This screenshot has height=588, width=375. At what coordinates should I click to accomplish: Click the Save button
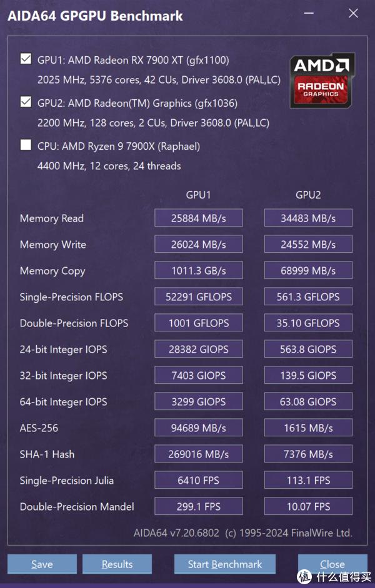click(x=42, y=564)
